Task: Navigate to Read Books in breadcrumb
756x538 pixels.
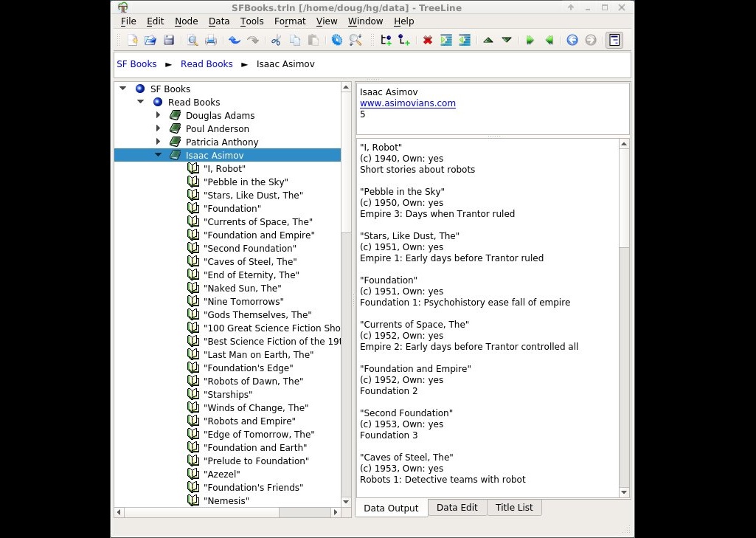Action: tap(207, 63)
